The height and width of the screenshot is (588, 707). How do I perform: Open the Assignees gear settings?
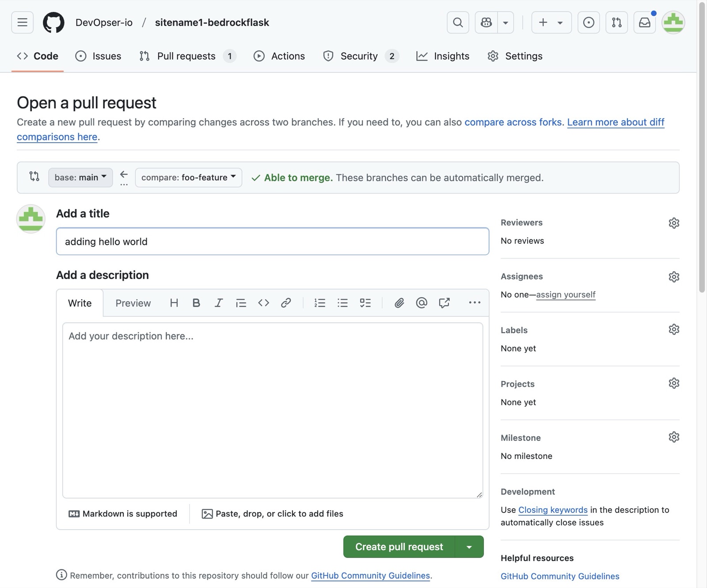[673, 277]
